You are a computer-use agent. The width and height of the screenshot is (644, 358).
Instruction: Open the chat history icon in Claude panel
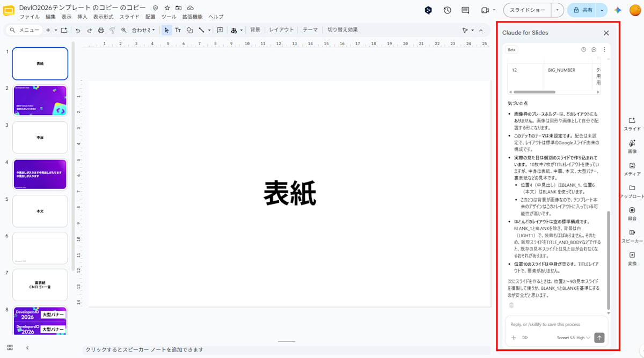pos(584,49)
